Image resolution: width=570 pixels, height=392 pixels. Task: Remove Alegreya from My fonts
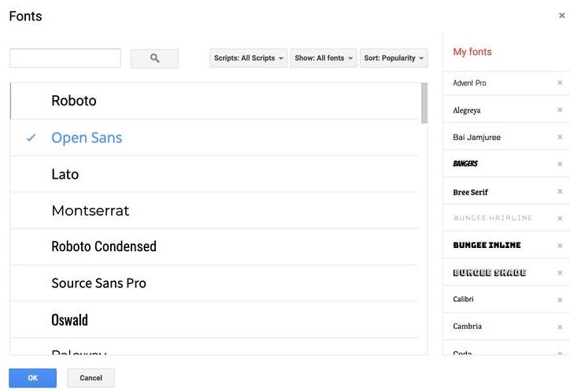click(560, 109)
